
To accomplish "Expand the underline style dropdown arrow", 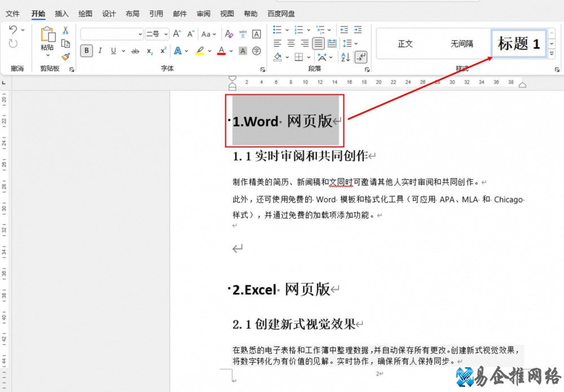I will (124, 51).
